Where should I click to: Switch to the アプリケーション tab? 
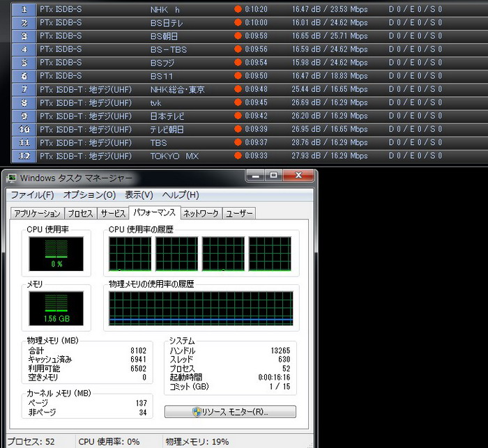[38, 213]
